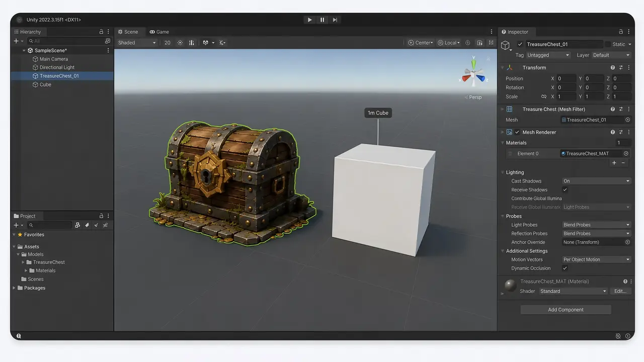Select the Cube object in the Hierarchy
Viewport: 644px width, 362px height.
pyautogui.click(x=45, y=84)
